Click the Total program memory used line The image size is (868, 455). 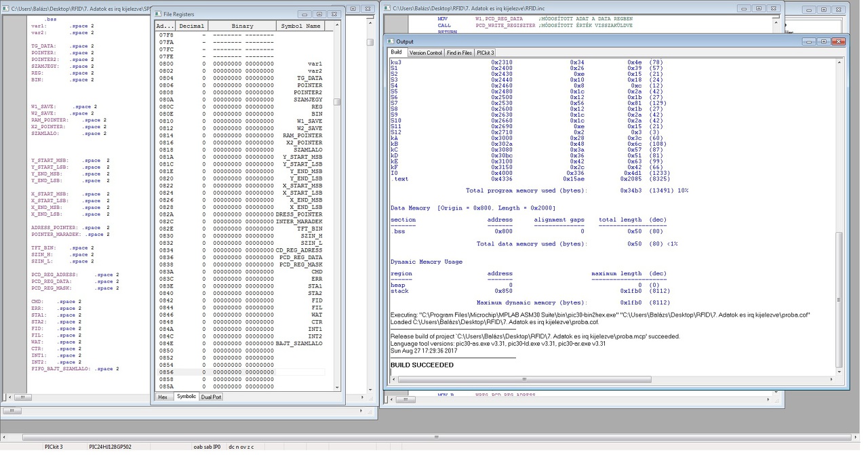pos(577,191)
